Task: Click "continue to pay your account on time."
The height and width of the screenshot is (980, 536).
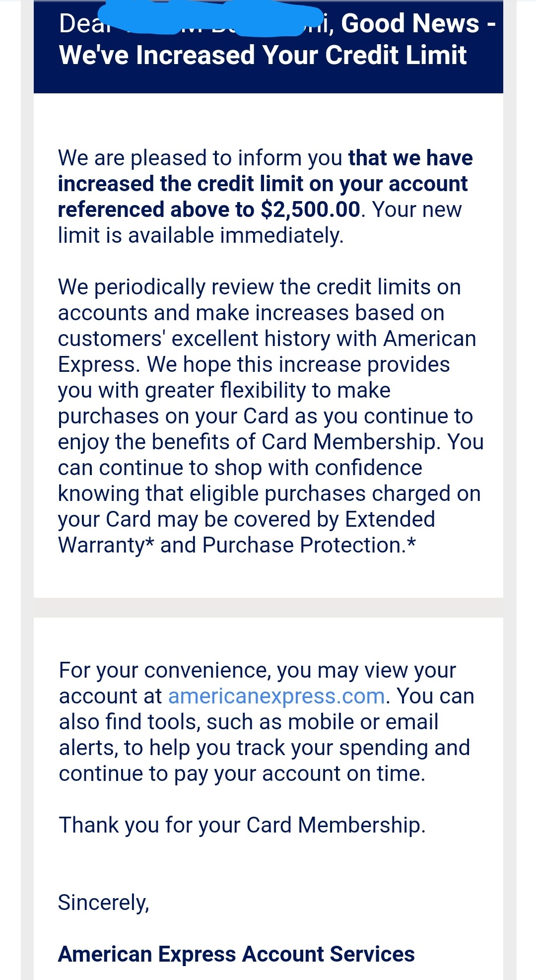Action: (242, 773)
